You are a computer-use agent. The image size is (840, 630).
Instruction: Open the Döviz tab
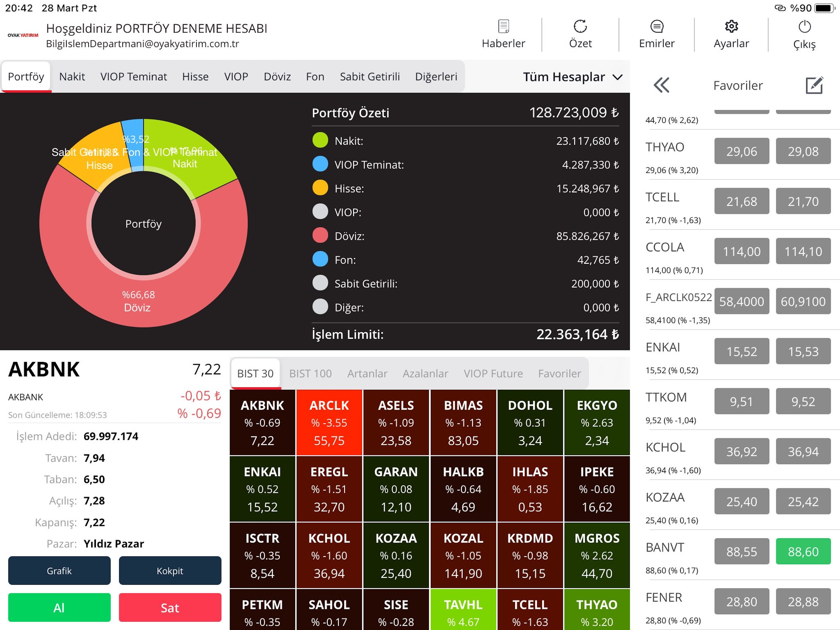tap(277, 77)
